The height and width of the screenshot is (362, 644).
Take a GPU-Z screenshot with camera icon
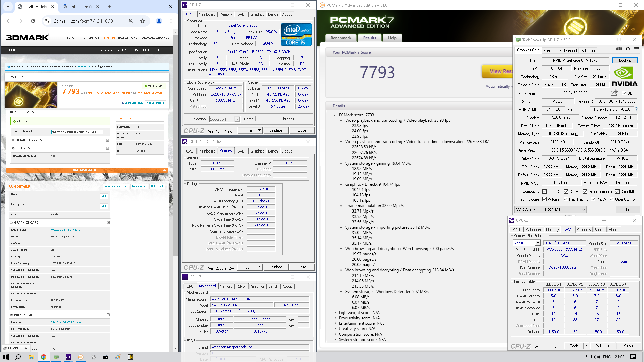tap(619, 49)
